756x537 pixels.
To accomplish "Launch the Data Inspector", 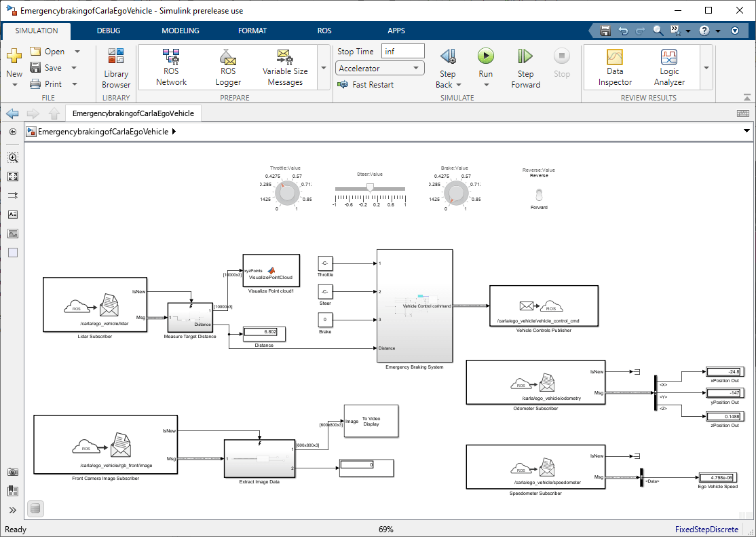I will pos(614,67).
